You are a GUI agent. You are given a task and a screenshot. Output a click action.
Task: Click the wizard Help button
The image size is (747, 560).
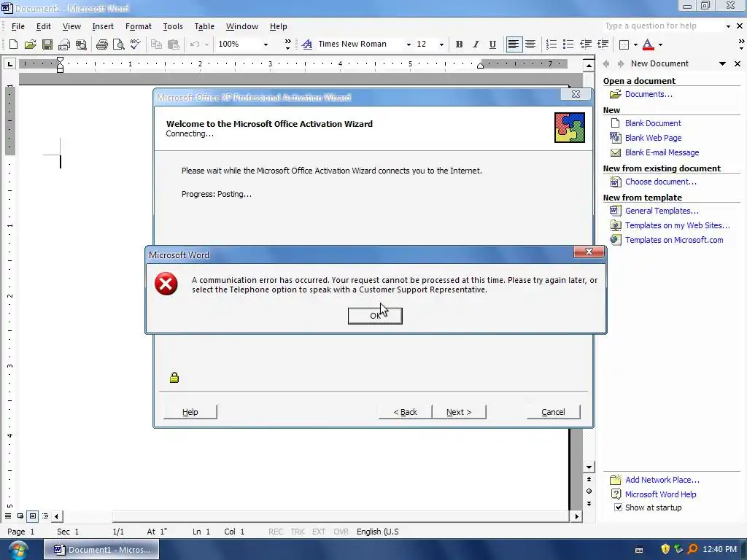pos(190,412)
